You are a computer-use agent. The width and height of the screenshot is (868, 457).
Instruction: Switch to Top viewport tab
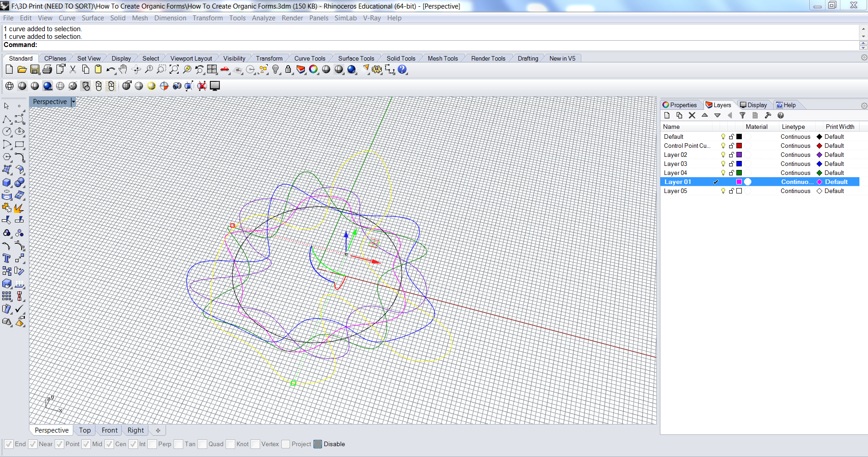point(85,430)
